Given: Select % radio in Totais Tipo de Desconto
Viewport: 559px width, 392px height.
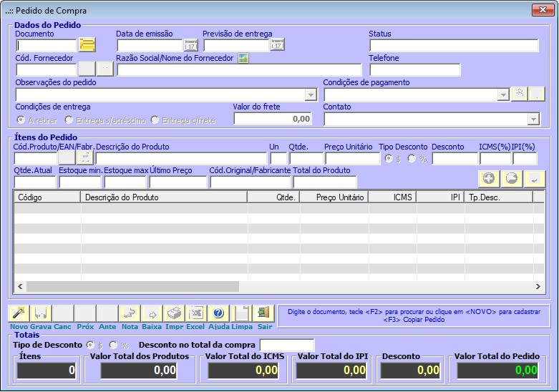Looking at the screenshot, I should point(113,345).
